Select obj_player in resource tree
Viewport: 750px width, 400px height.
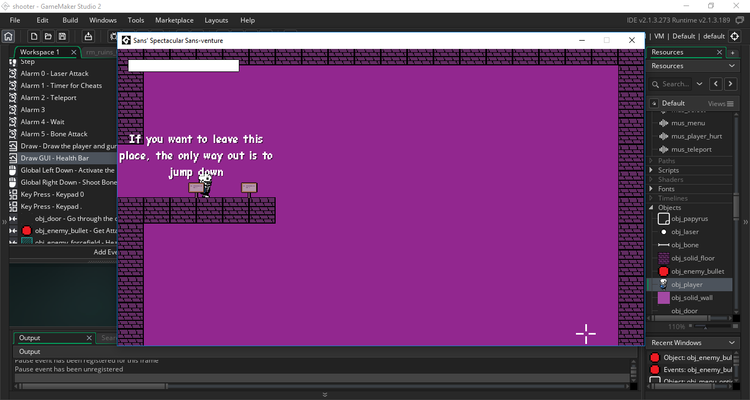(689, 285)
